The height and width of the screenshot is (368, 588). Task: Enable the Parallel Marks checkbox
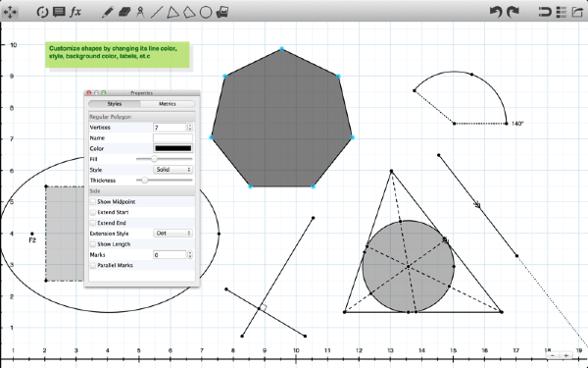click(93, 265)
